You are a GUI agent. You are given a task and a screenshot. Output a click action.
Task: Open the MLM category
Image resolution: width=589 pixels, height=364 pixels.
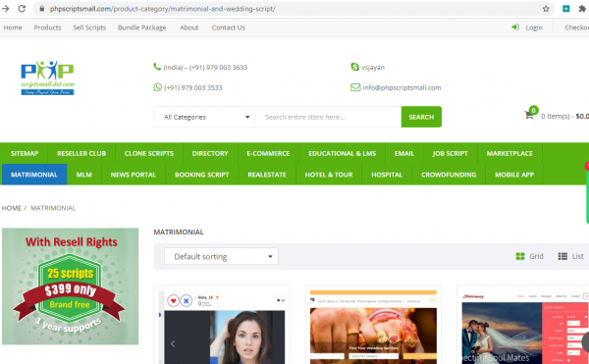(83, 175)
